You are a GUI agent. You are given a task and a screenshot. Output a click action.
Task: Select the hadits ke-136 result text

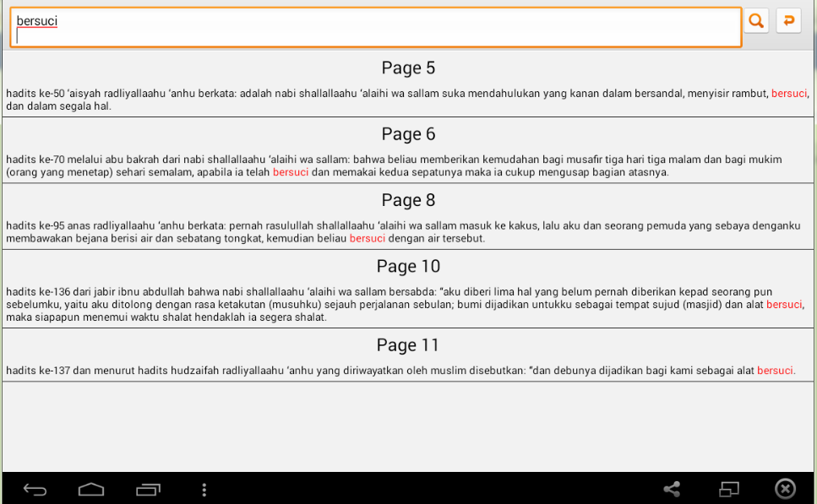pos(406,304)
